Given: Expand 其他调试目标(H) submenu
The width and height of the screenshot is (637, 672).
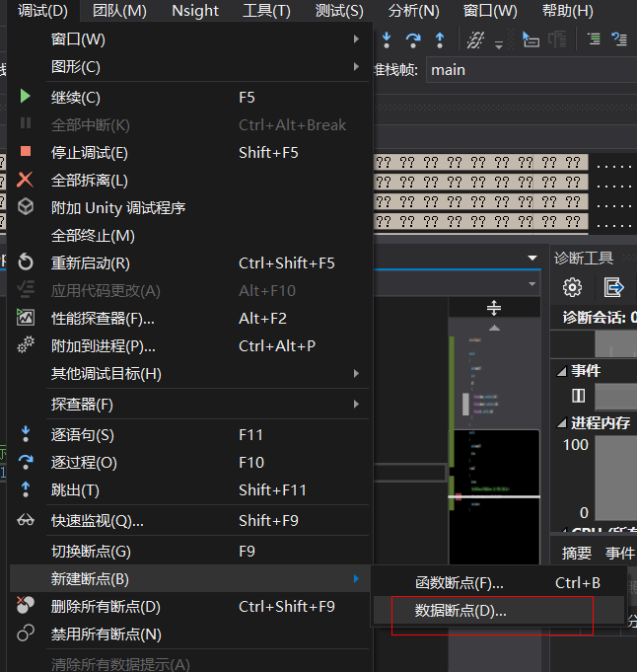Looking at the screenshot, I should pos(189,374).
